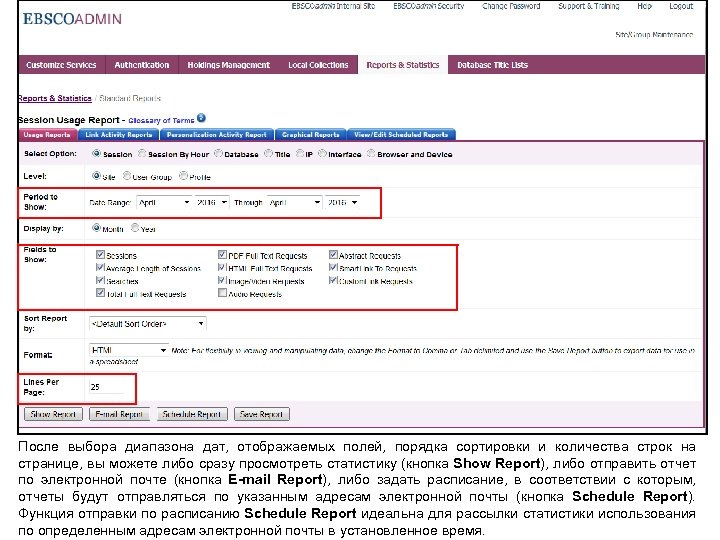This screenshot has height=540, width=720.
Task: Set Level to Site
Action: pos(96,176)
